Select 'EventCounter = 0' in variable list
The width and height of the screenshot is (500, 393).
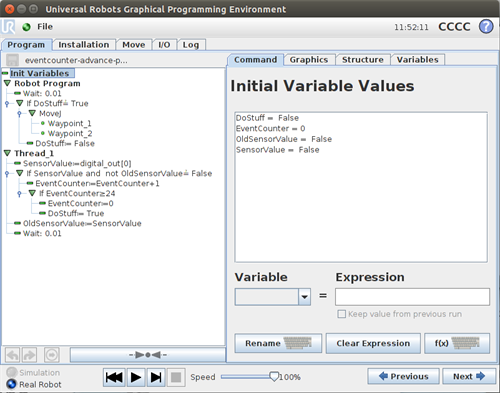click(270, 128)
